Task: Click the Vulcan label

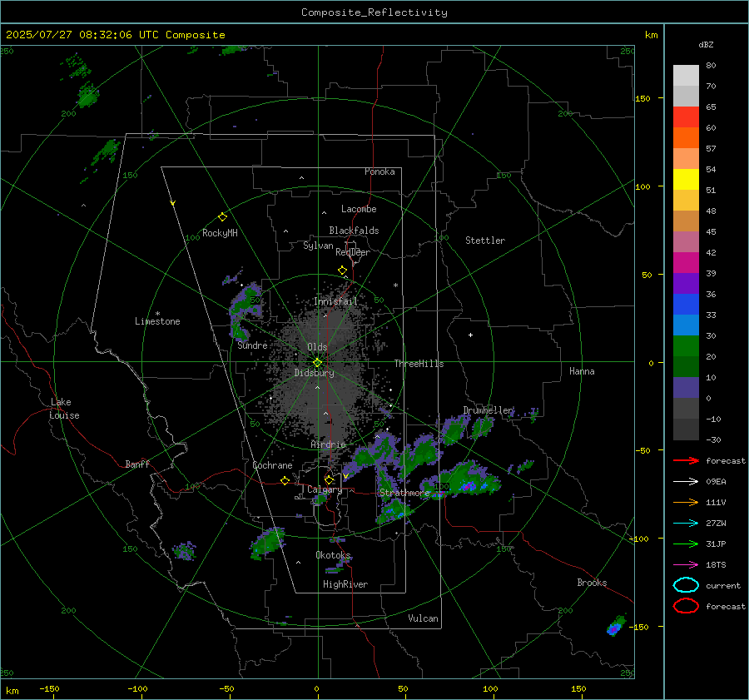Action: [x=423, y=618]
